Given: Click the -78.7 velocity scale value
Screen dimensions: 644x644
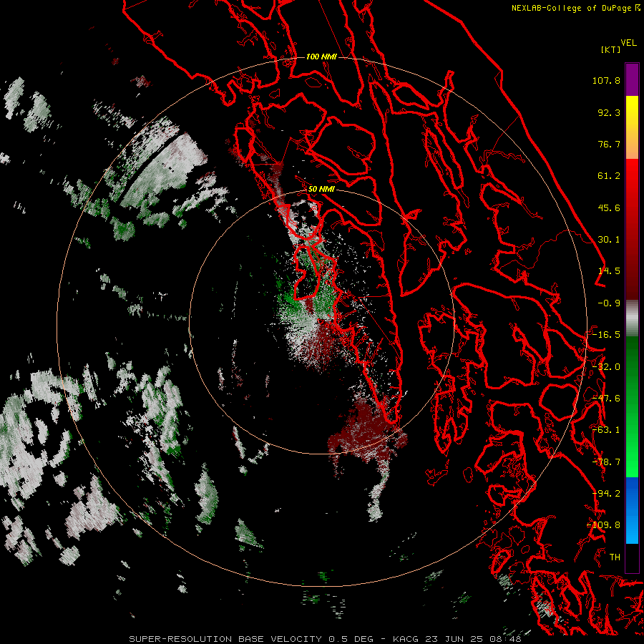Looking at the screenshot, I should 606,462.
